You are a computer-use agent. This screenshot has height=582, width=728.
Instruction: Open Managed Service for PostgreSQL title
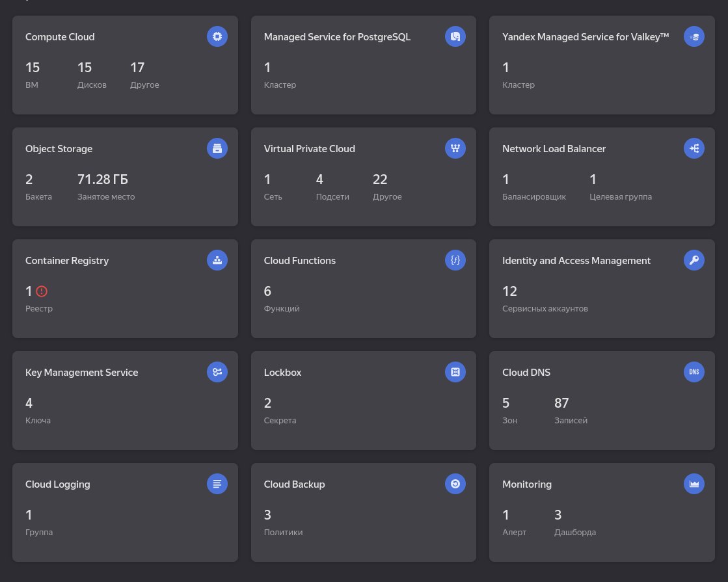pos(337,37)
